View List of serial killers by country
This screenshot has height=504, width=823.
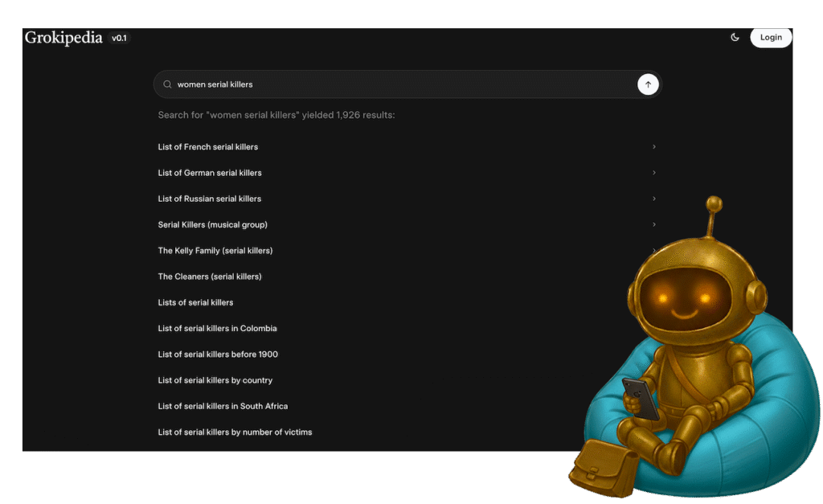213,379
